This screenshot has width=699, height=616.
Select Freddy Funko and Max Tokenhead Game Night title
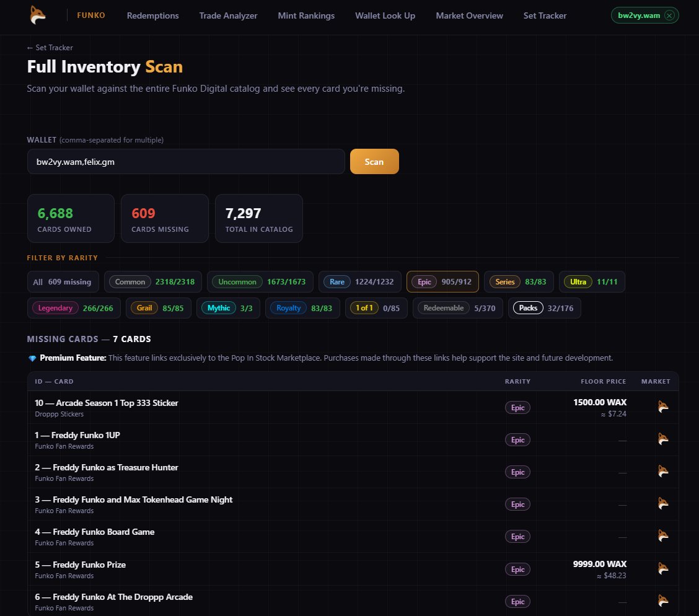tap(134, 499)
